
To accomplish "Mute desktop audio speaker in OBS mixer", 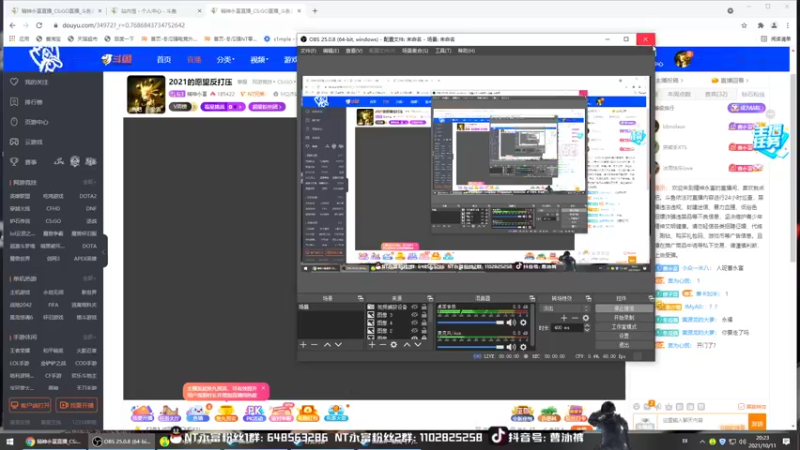I will click(x=511, y=322).
